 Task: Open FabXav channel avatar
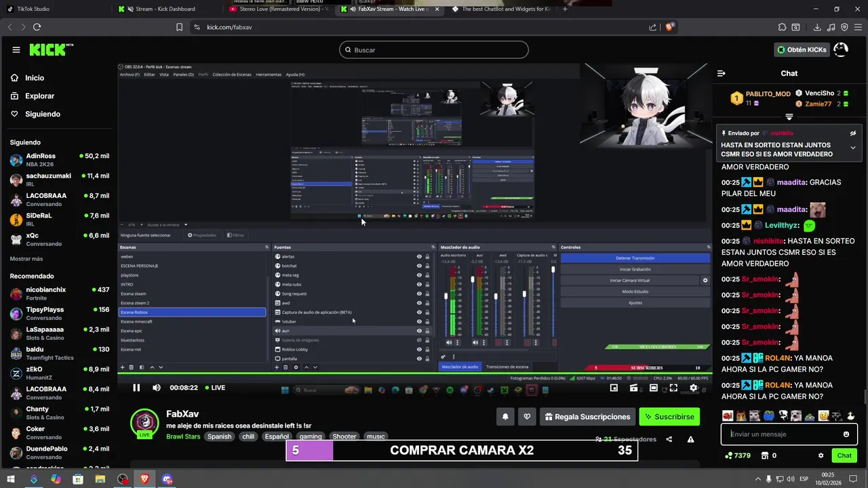point(144,423)
